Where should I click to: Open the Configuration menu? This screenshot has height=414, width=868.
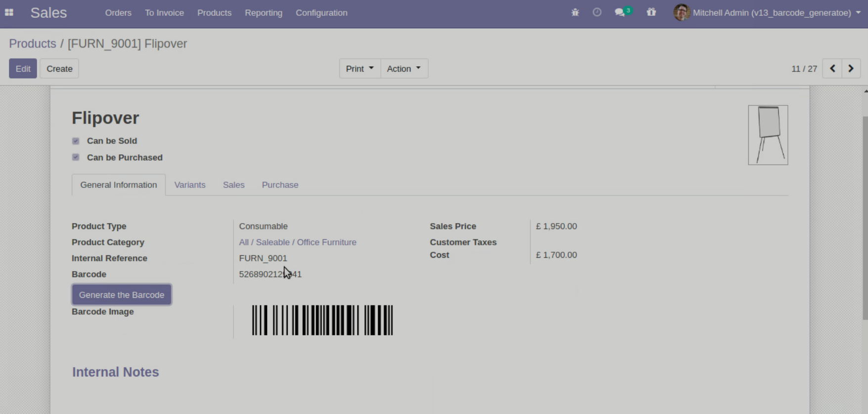click(x=321, y=13)
